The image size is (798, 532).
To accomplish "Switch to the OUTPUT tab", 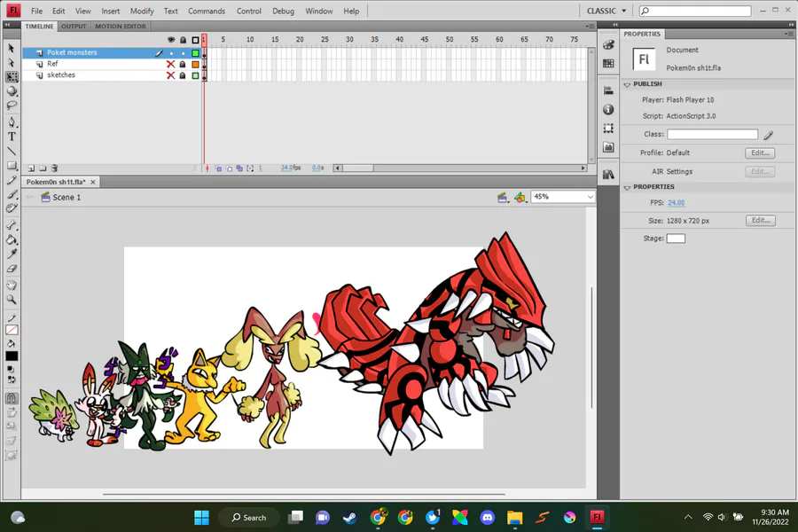I will click(x=74, y=26).
